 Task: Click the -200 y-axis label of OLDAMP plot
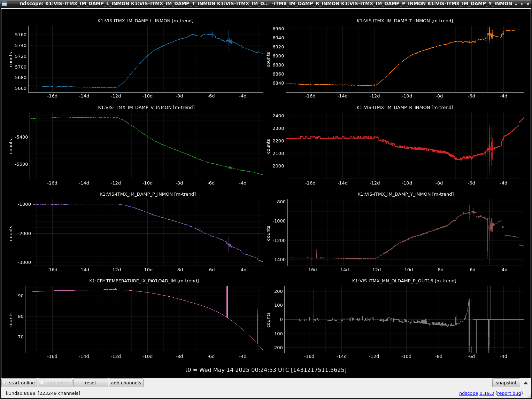pyautogui.click(x=278, y=347)
